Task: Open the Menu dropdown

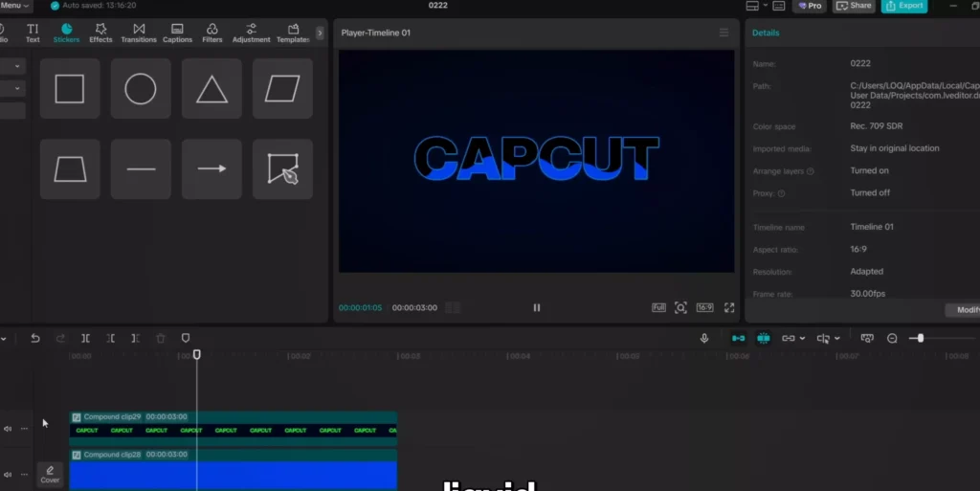Action: (14, 5)
